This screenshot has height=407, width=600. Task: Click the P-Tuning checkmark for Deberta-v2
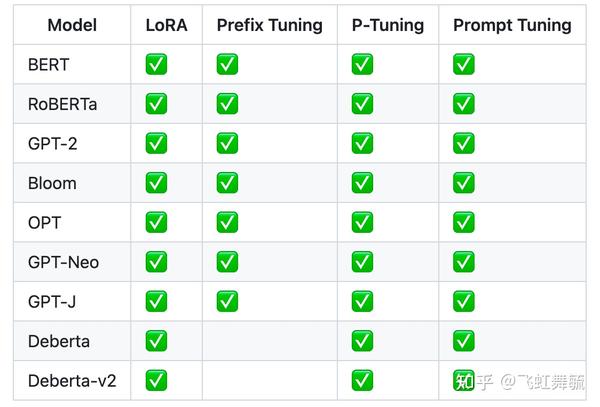point(362,381)
